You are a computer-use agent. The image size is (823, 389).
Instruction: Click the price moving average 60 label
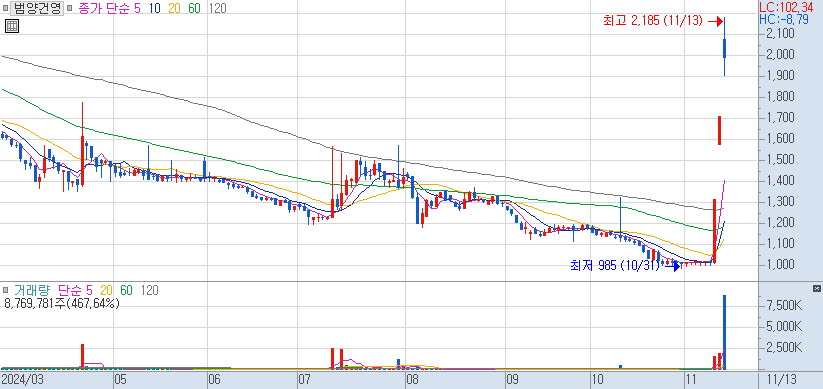pyautogui.click(x=195, y=8)
